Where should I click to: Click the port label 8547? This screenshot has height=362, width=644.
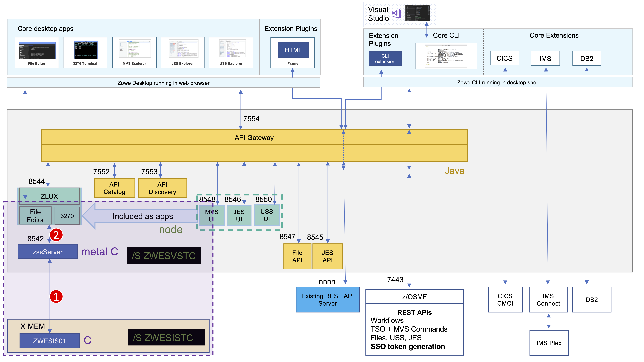288,237
